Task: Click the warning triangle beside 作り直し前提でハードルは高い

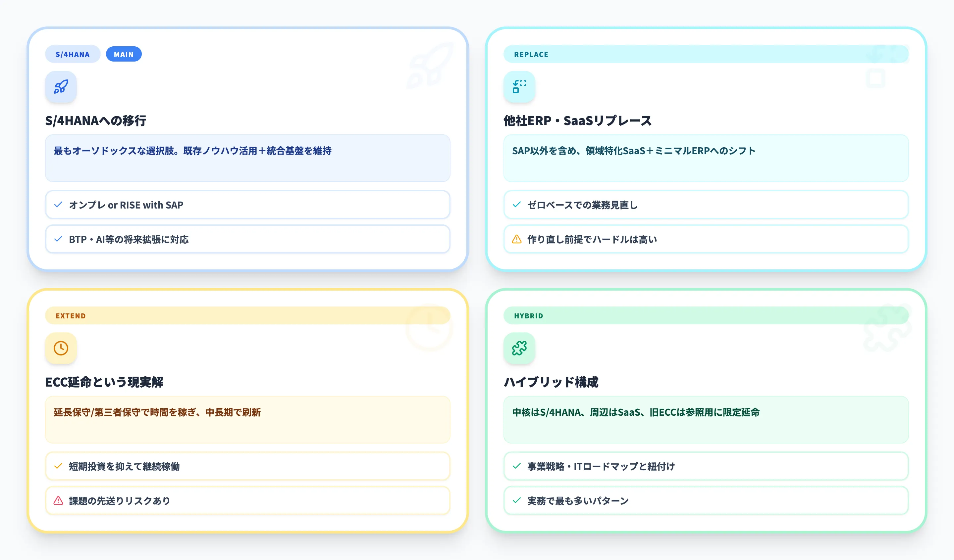Action: 516,239
